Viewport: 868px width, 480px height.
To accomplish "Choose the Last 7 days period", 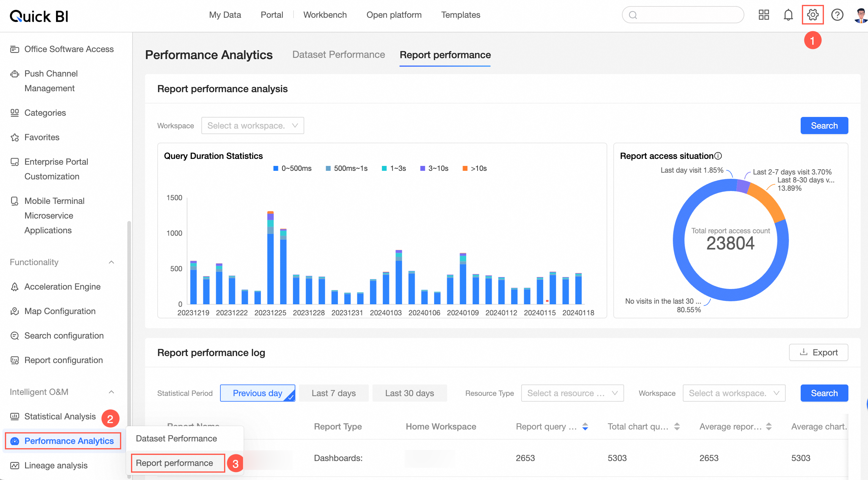I will tap(334, 393).
